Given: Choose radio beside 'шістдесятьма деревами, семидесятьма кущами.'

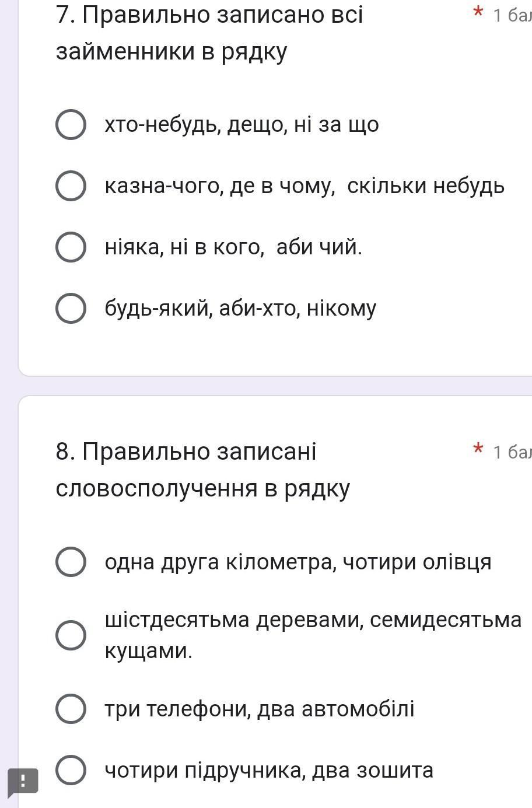Looking at the screenshot, I should [x=71, y=635].
